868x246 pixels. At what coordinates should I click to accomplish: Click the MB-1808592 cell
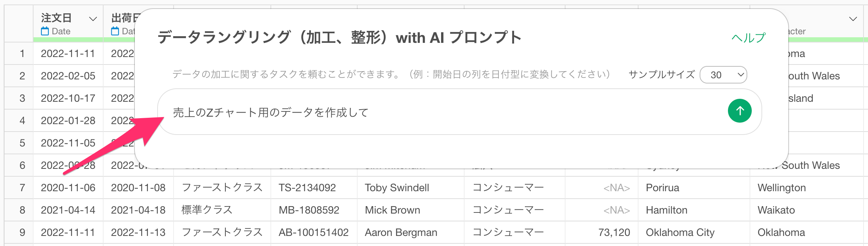314,210
